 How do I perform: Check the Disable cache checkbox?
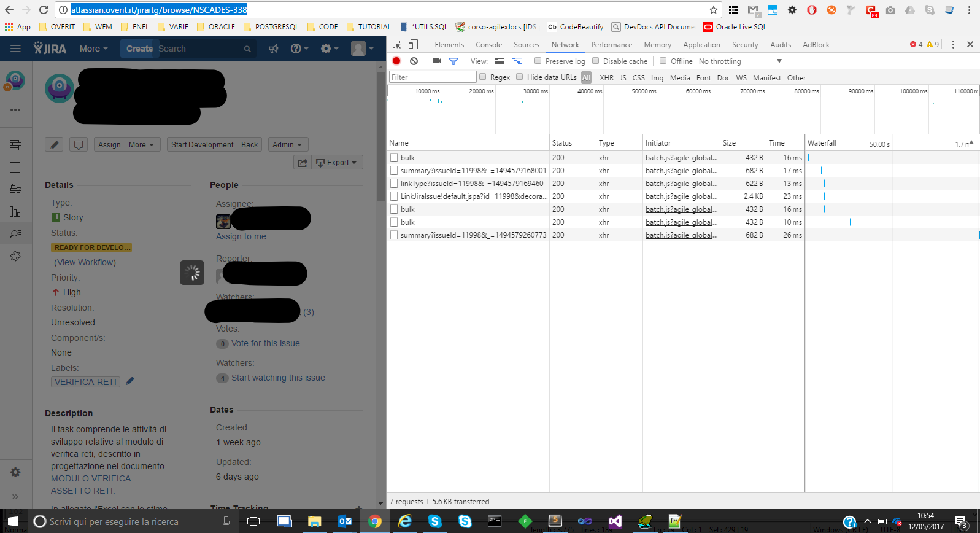595,61
